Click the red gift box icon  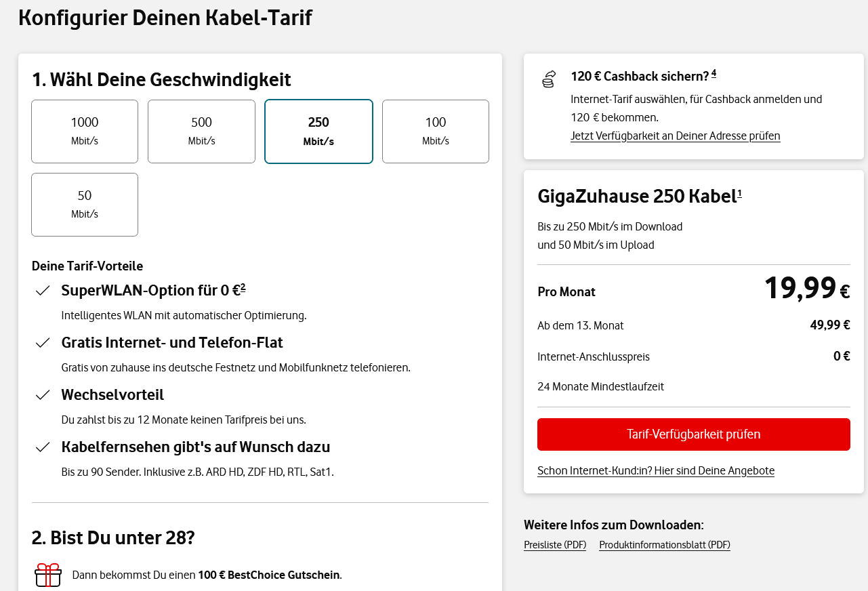(48, 575)
